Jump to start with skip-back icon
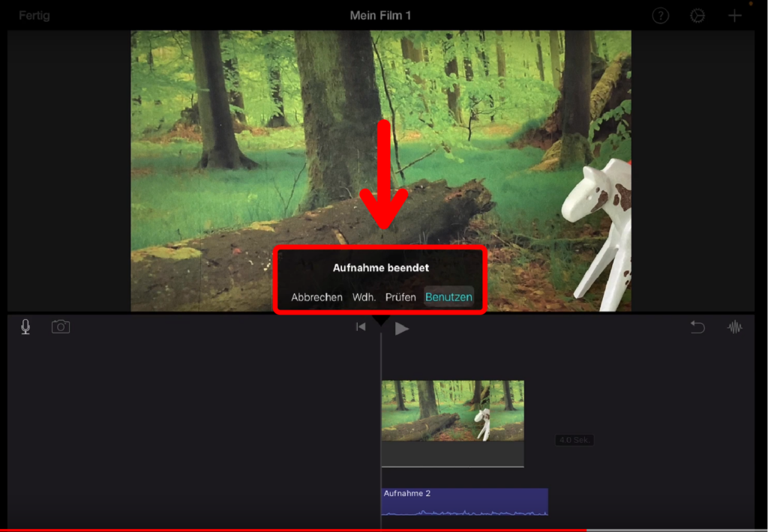 pyautogui.click(x=361, y=327)
